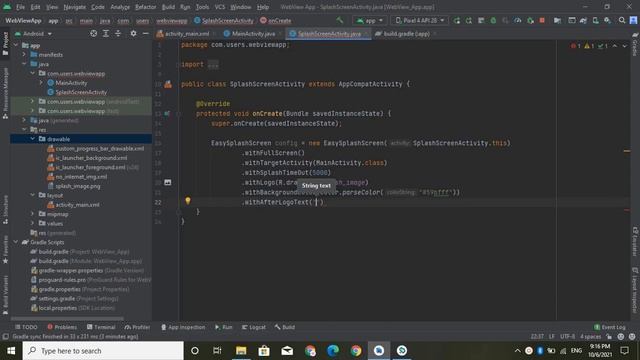Expand the MainActivity tree node
This screenshot has width=640, height=360.
point(41,82)
